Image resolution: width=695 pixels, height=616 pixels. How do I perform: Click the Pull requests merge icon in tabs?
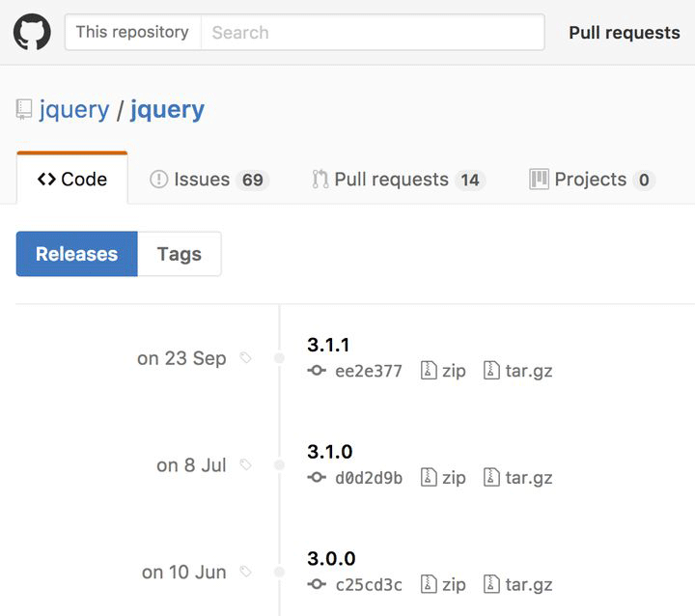pos(320,180)
